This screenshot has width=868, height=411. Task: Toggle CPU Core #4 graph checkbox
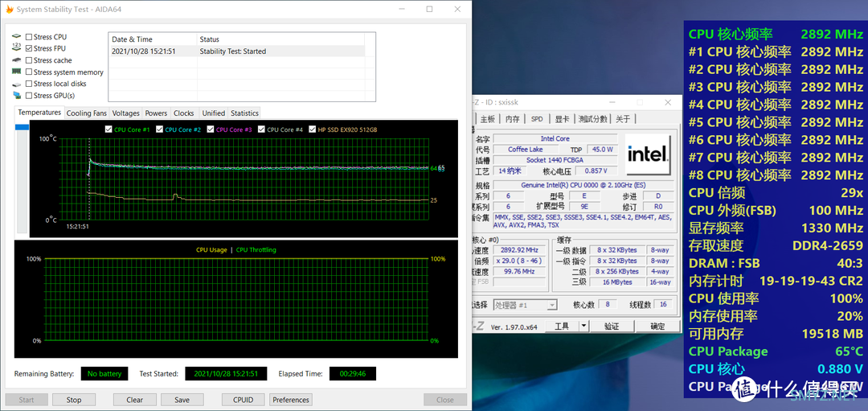tap(261, 129)
